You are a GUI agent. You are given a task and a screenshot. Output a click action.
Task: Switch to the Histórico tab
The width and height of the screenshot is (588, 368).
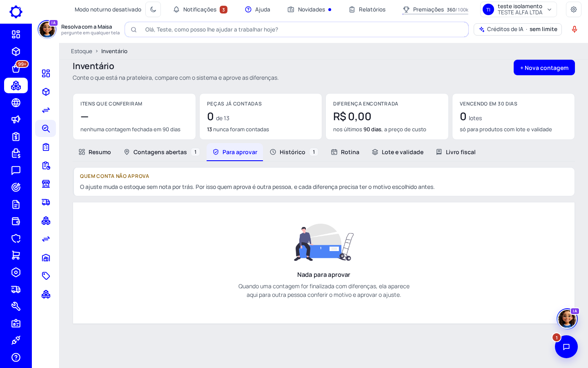(294, 152)
